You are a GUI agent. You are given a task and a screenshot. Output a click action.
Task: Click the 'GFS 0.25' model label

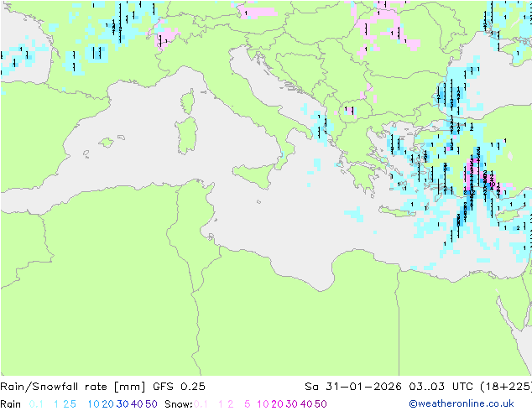(x=179, y=387)
